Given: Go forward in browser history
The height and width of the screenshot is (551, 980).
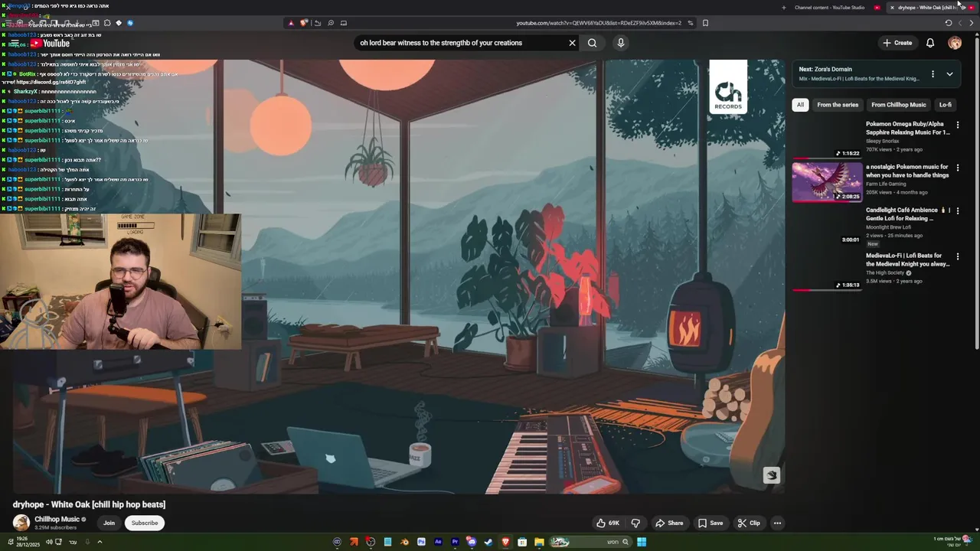Looking at the screenshot, I should (x=960, y=23).
